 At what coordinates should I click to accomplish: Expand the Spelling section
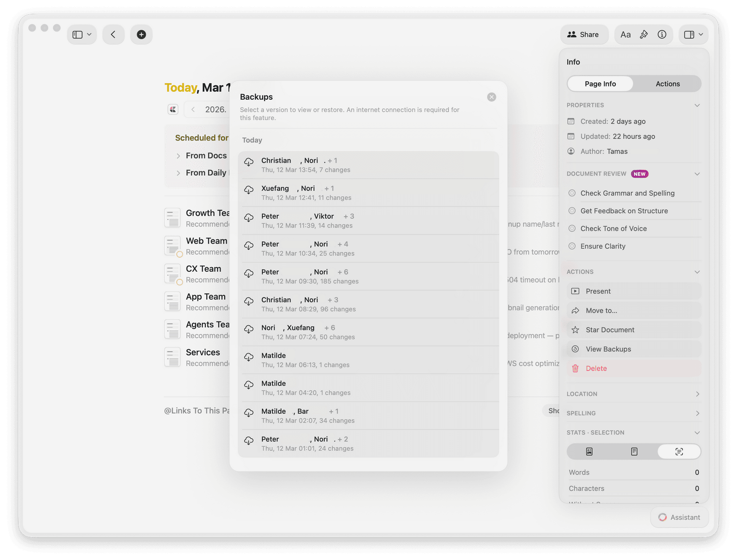coord(697,413)
